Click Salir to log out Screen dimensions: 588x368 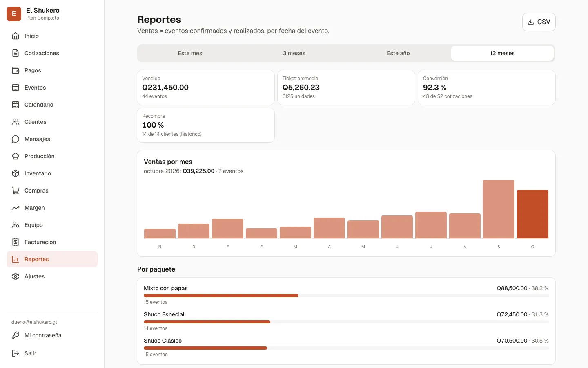[x=52, y=353]
